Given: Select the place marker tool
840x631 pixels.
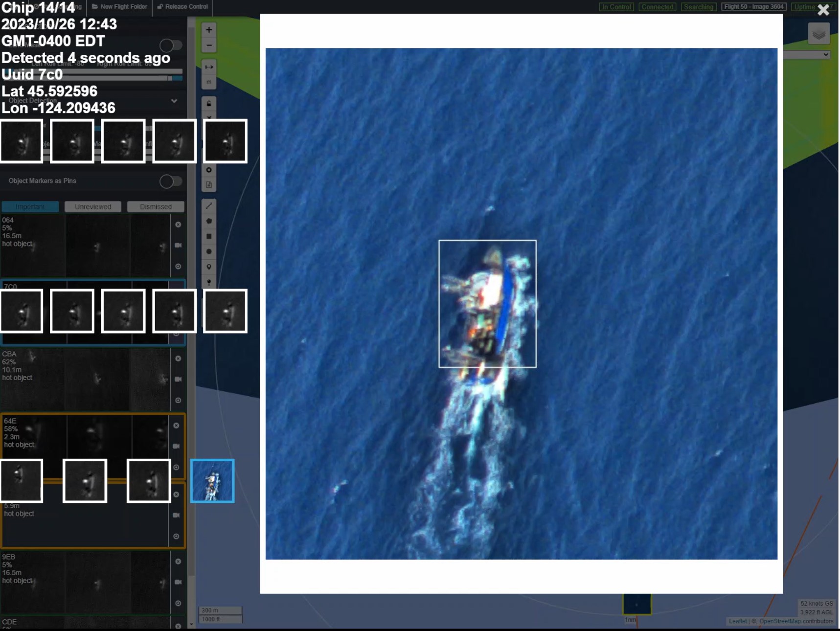Looking at the screenshot, I should tap(209, 267).
